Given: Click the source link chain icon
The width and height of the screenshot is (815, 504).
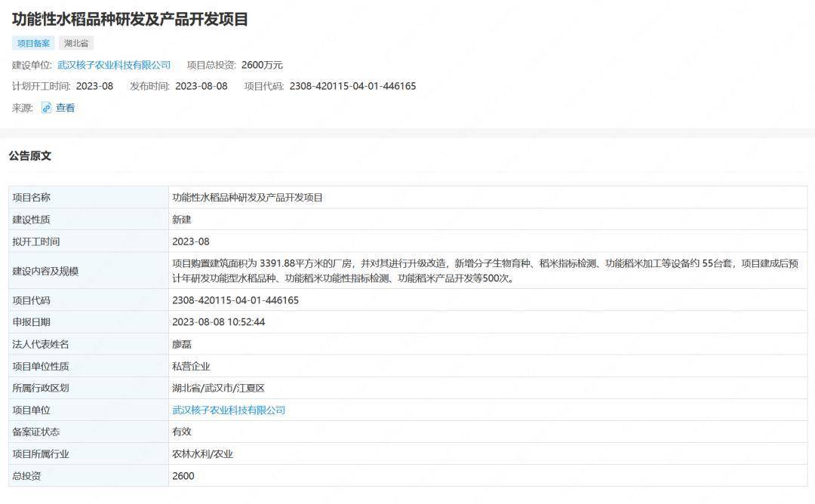Looking at the screenshot, I should tap(46, 108).
